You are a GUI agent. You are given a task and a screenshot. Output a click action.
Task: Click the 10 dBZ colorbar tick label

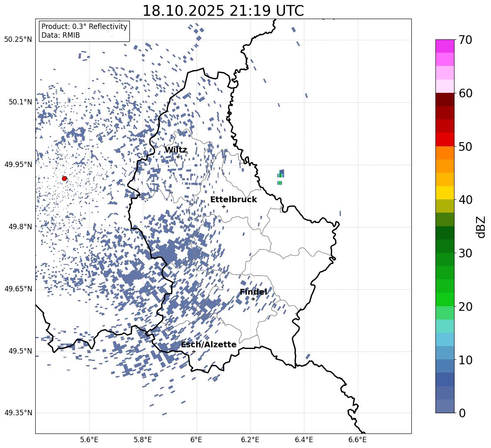tap(465, 360)
